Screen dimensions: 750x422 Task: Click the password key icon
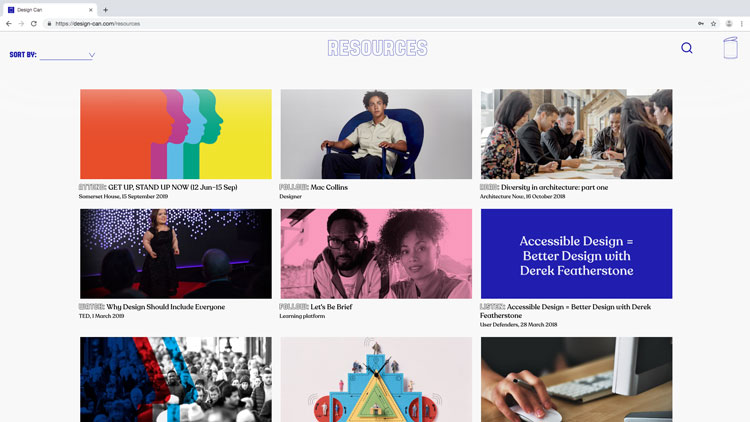(x=701, y=23)
